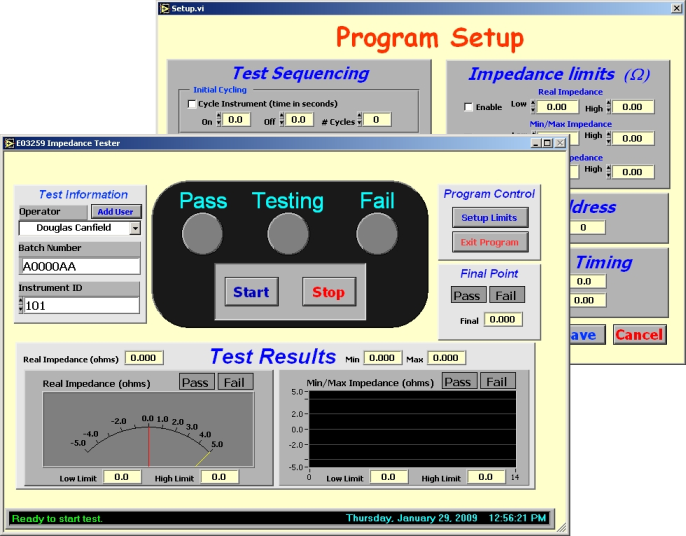Click the Pass indicator light
Screen dimensions: 686x536
pyautogui.click(x=202, y=233)
